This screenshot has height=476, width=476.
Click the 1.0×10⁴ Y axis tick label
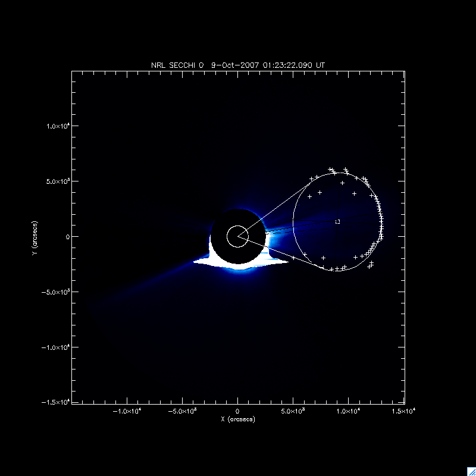pos(58,126)
